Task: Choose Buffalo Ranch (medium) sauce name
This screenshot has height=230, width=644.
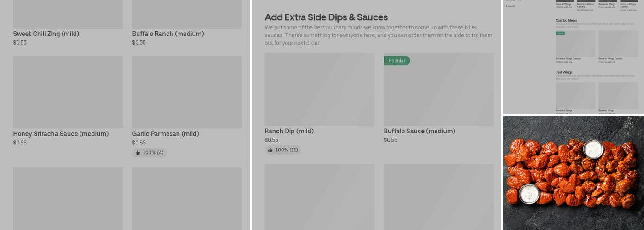Action: click(x=168, y=34)
